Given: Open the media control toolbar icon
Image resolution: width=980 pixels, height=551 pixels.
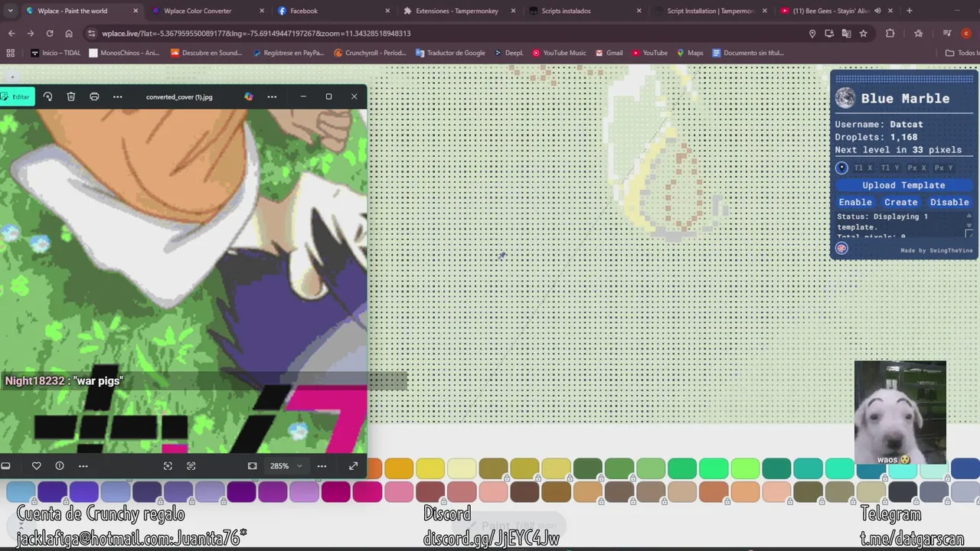Looking at the screenshot, I should pos(947,34).
